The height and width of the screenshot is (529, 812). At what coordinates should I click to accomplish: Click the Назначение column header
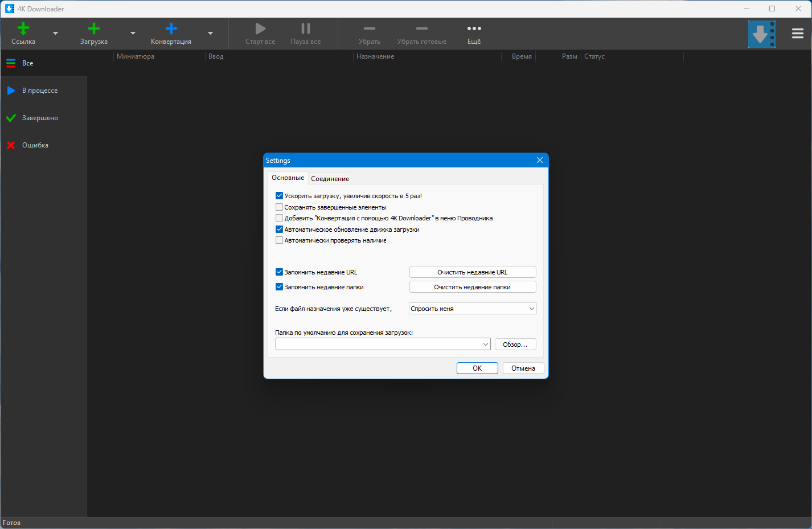pos(375,56)
